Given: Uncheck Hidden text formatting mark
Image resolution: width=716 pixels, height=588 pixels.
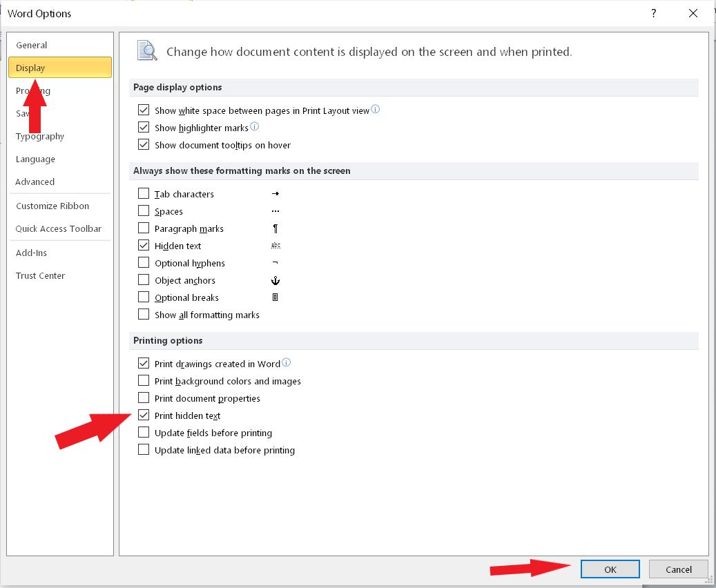Looking at the screenshot, I should pos(144,246).
